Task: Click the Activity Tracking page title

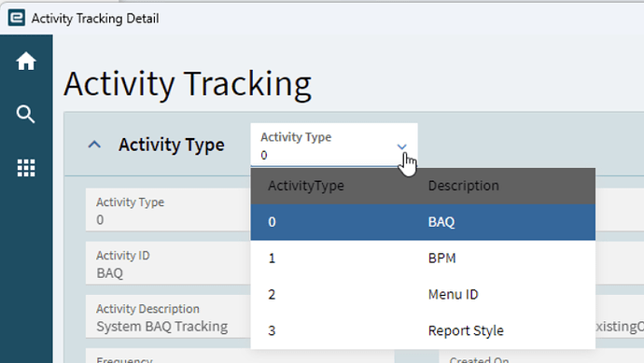Action: pyautogui.click(x=188, y=84)
